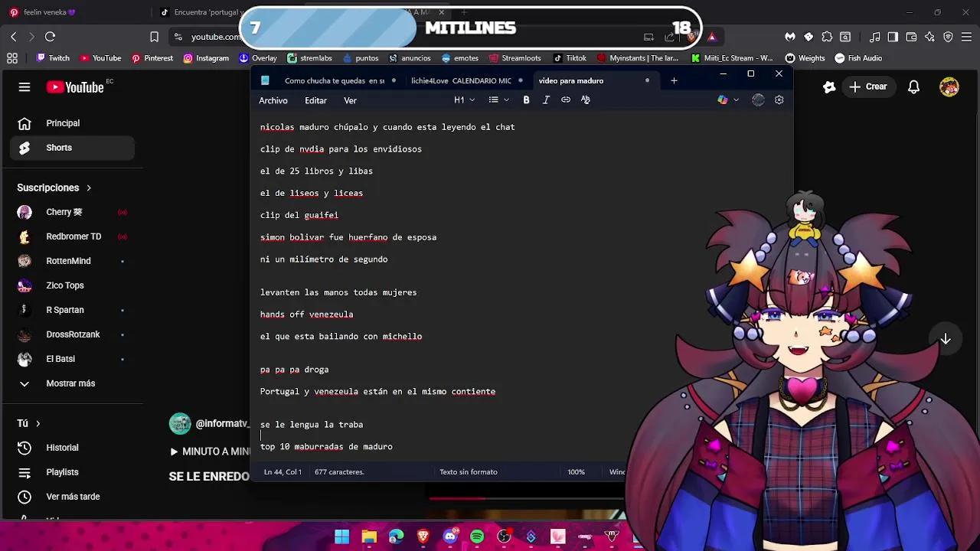980x551 pixels.
Task: Open Discord from taskbar
Action: pos(450,536)
